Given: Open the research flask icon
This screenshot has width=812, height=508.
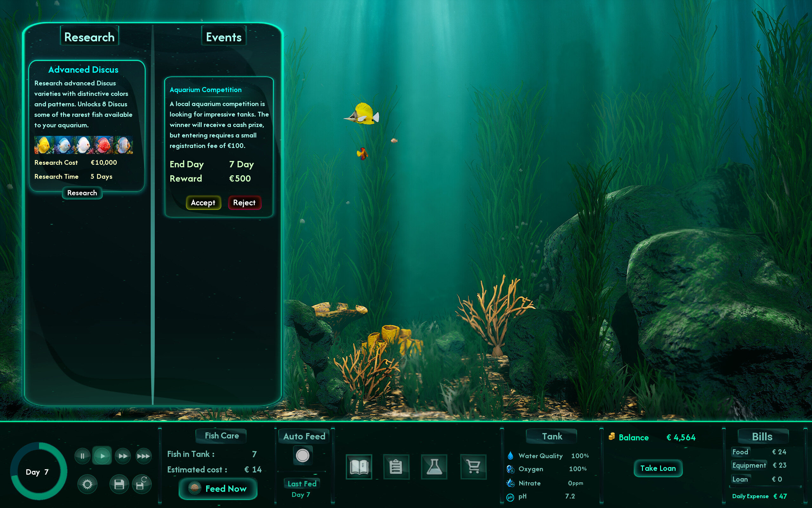Looking at the screenshot, I should (x=434, y=467).
